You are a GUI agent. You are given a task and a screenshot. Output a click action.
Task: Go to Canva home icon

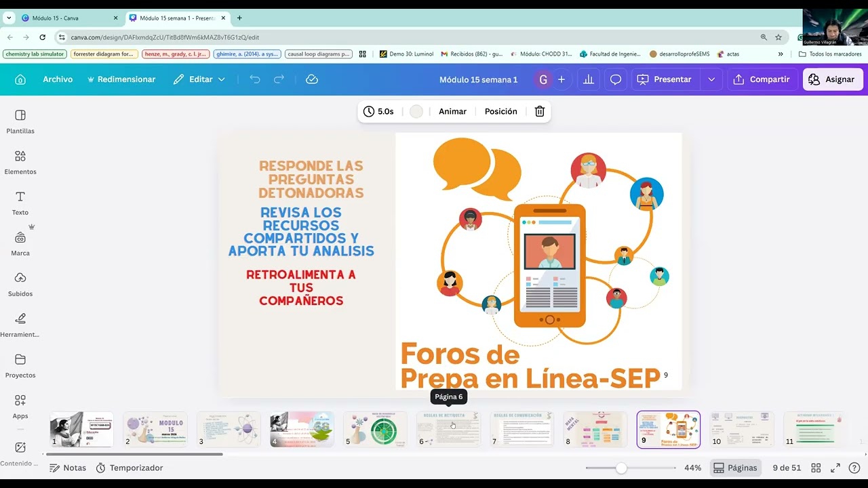(x=20, y=79)
